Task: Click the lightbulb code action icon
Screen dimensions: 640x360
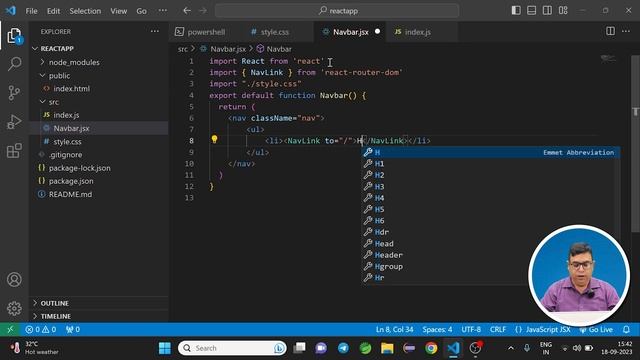Action: [214, 140]
